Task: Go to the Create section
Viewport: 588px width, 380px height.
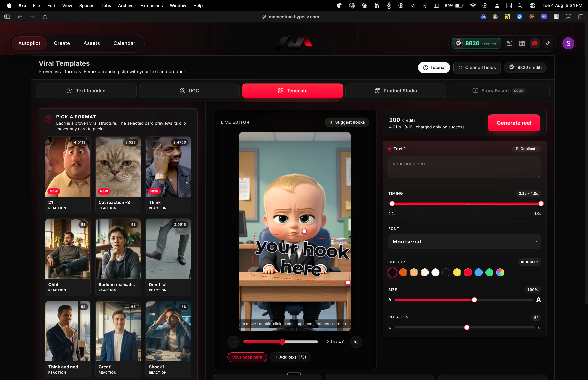Action: [x=62, y=43]
